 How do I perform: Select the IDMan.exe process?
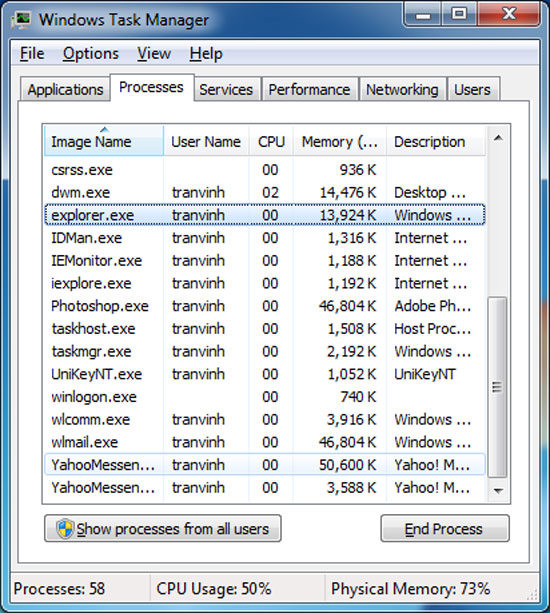pos(265,238)
